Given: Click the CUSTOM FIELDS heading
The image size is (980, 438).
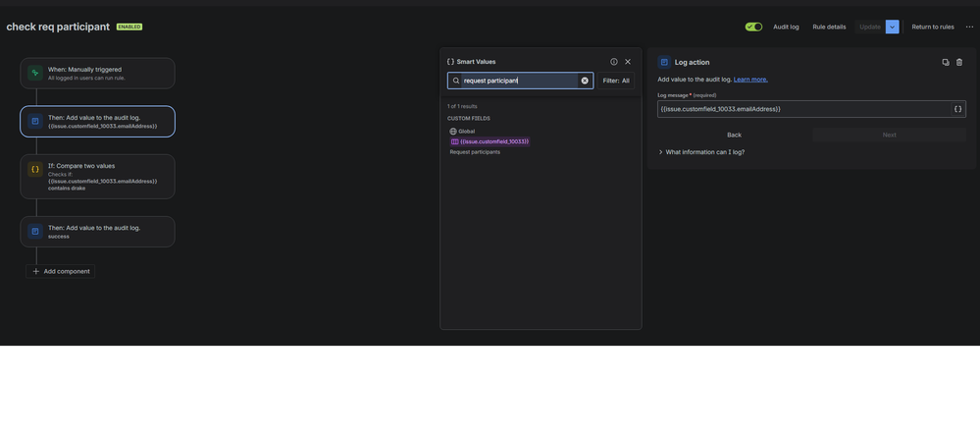Looking at the screenshot, I should 469,118.
